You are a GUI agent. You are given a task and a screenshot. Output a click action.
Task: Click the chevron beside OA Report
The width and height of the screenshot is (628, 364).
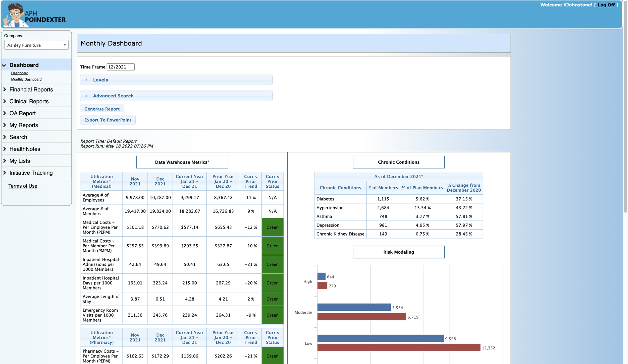pyautogui.click(x=5, y=113)
